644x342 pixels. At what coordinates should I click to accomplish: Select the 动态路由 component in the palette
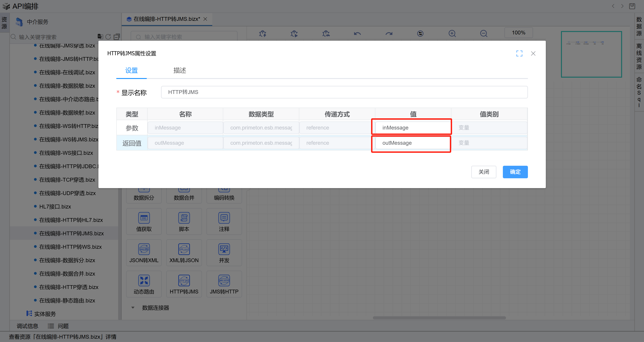click(144, 284)
